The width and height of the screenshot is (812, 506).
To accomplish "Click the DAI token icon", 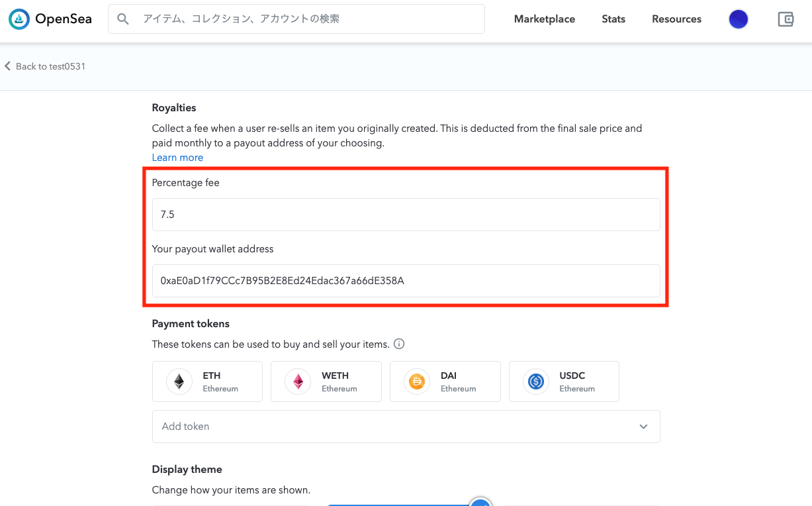I will click(x=417, y=381).
